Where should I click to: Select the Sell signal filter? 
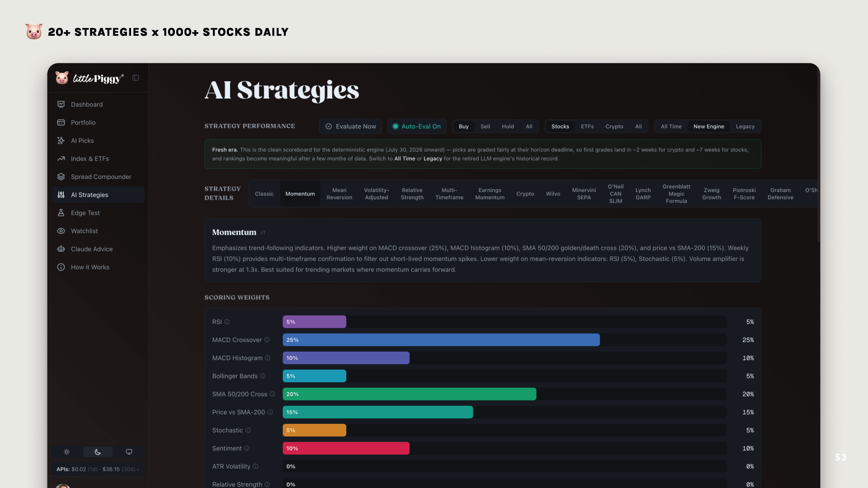485,126
